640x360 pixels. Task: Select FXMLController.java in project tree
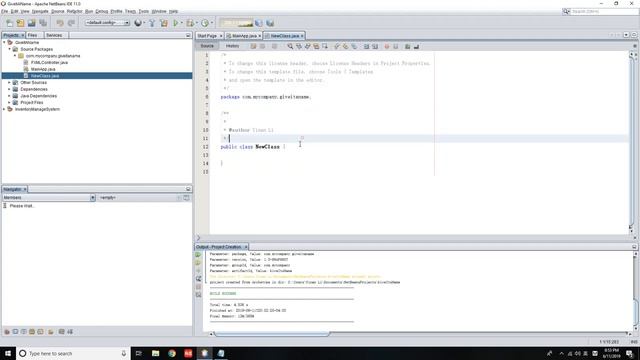[x=49, y=62]
